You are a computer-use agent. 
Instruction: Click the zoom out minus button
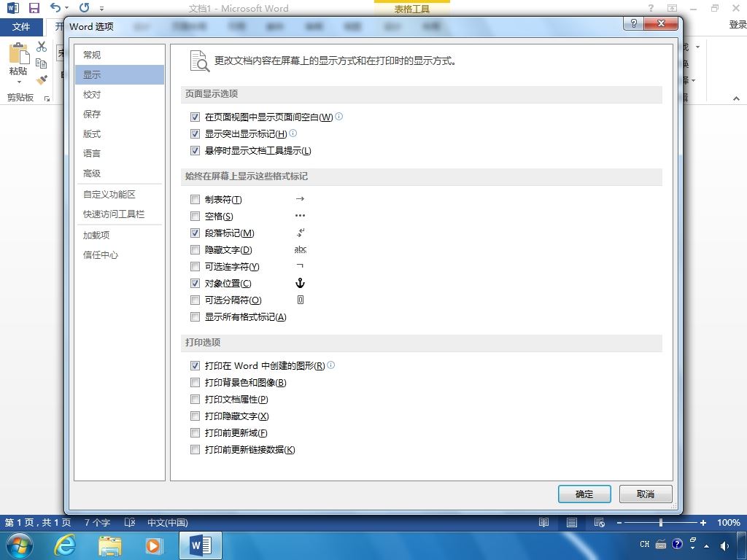pyautogui.click(x=619, y=523)
